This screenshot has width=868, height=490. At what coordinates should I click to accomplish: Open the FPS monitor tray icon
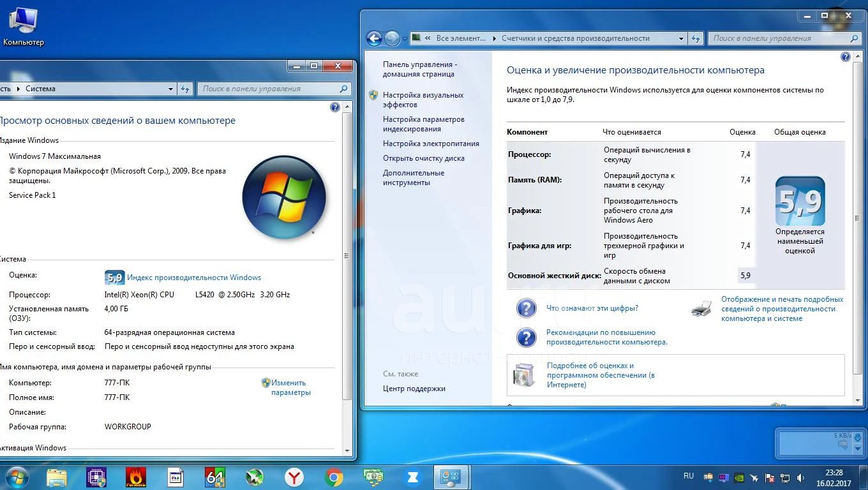tap(723, 477)
